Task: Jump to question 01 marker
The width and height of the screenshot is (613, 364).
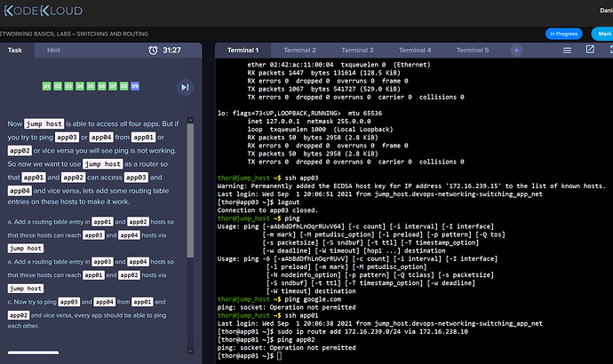Action: point(45,86)
